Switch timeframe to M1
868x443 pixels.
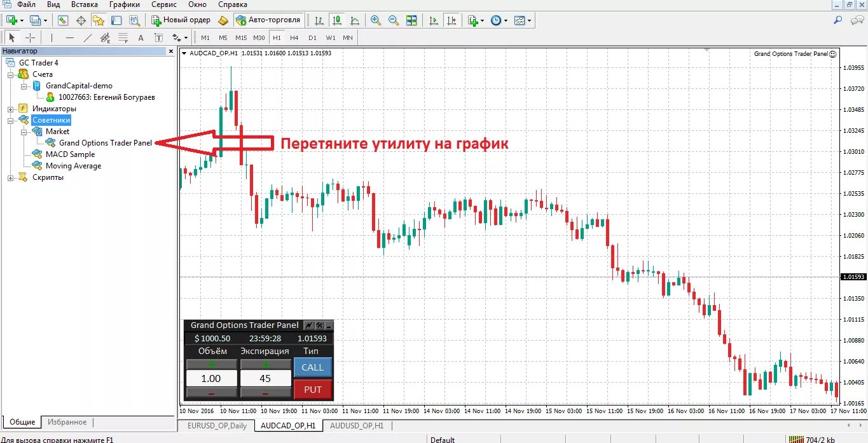coord(205,37)
